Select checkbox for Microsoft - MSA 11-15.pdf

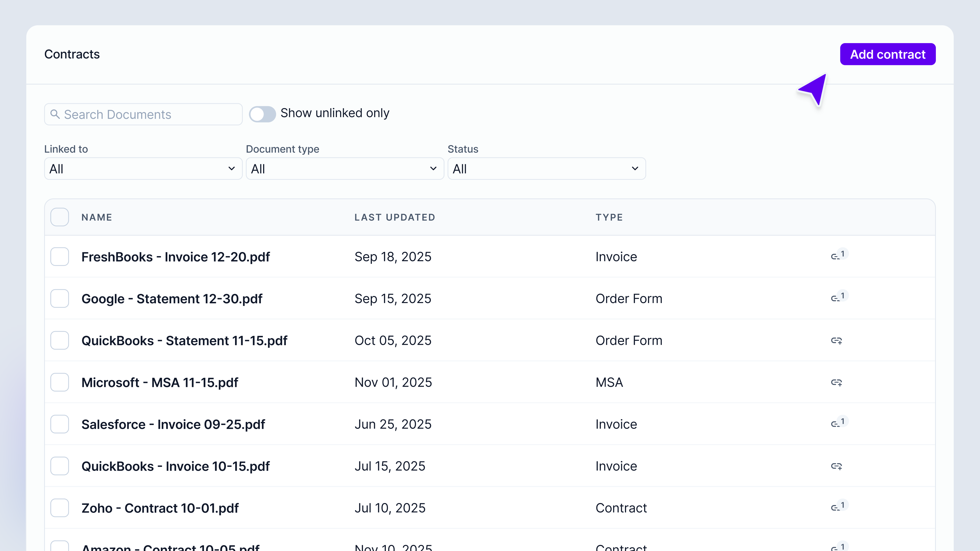60,382
